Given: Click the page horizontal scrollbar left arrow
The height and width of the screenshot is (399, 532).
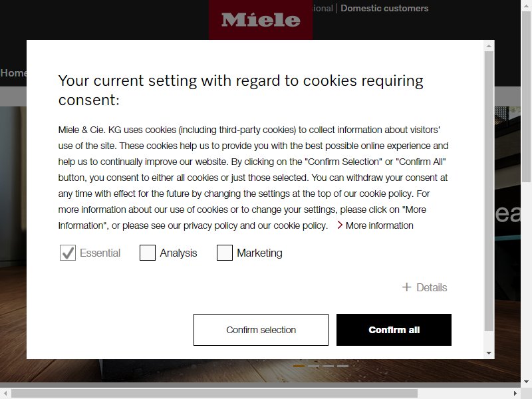Looking at the screenshot, I should pos(5,394).
